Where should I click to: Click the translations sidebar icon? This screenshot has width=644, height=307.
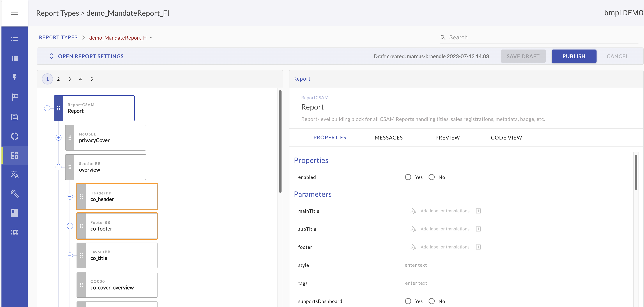15,174
